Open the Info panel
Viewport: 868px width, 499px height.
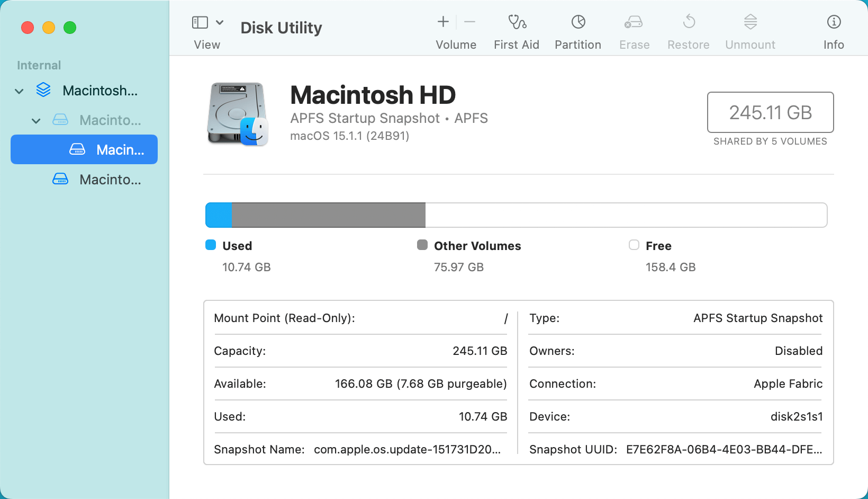tap(833, 29)
